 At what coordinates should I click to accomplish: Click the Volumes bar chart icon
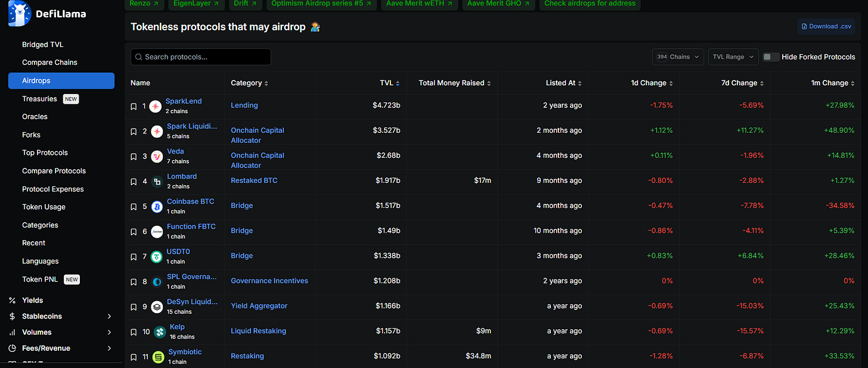(12, 332)
